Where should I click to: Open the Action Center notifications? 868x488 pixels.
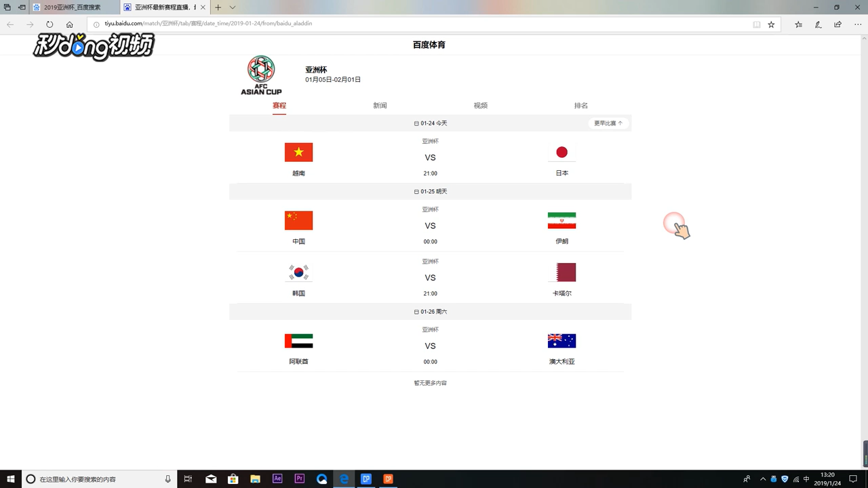coord(853,479)
